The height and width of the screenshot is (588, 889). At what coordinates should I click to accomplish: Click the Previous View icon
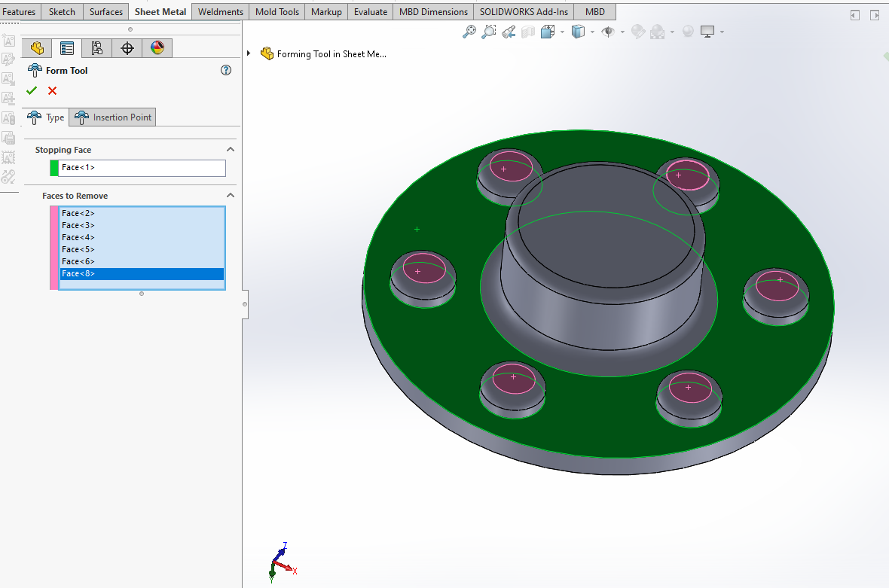click(509, 32)
